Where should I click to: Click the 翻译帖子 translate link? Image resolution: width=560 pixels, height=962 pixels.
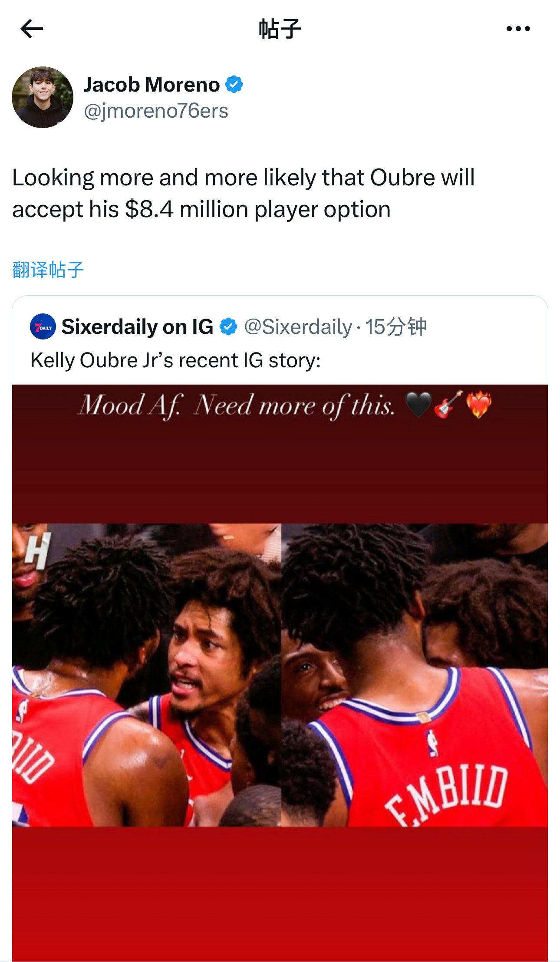coord(48,270)
